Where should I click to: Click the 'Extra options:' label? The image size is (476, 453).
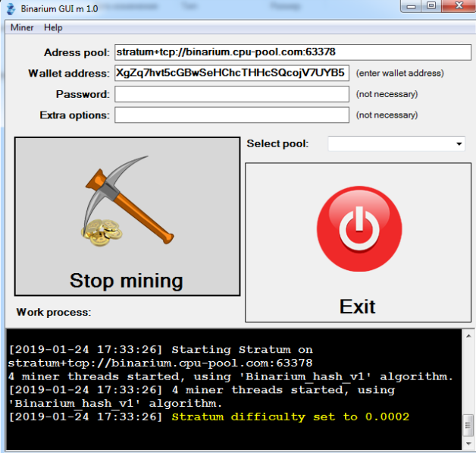[x=75, y=115]
